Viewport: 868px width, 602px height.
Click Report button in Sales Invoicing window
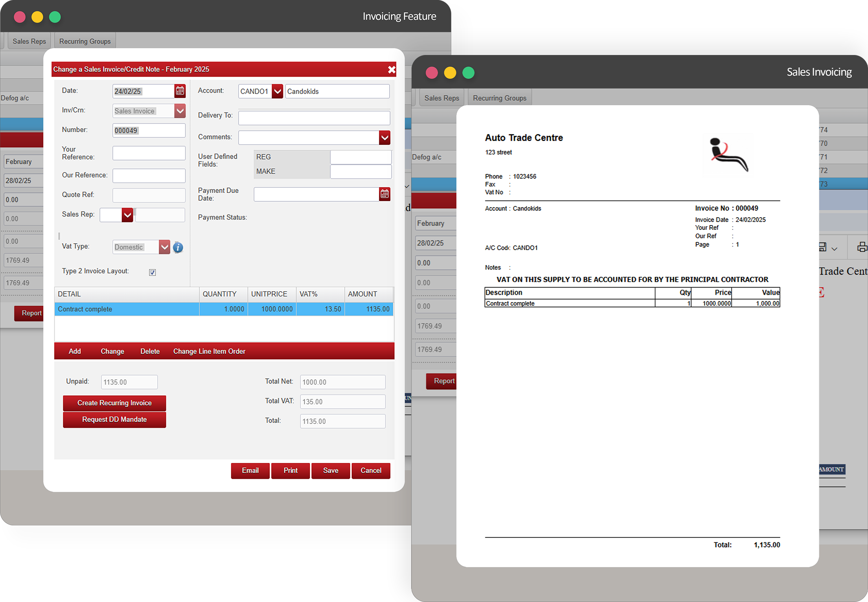(x=441, y=381)
